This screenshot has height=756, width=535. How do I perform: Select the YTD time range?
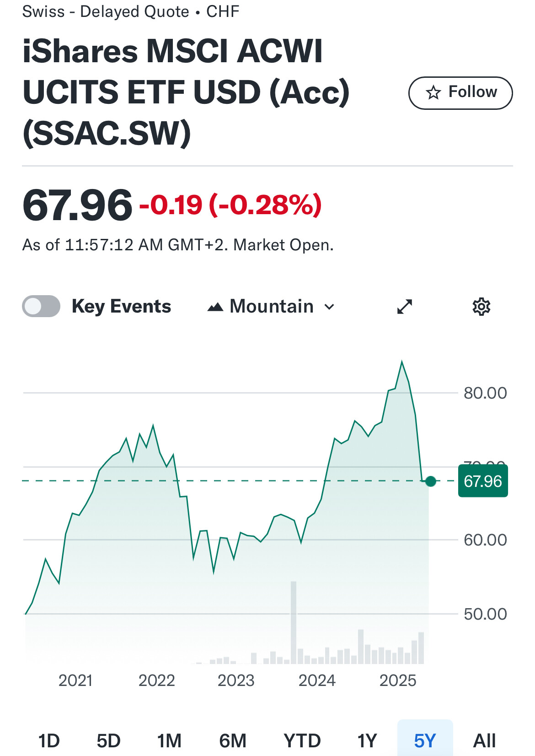click(x=302, y=740)
